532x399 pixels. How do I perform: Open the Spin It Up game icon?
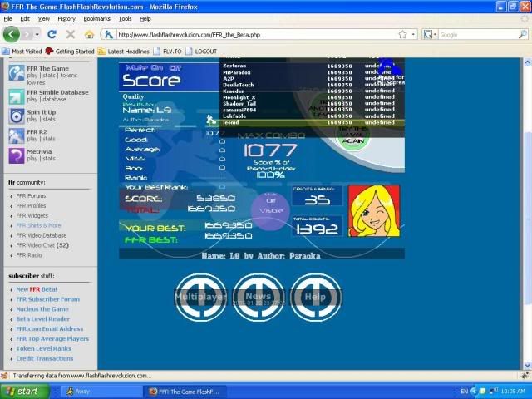[x=16, y=116]
